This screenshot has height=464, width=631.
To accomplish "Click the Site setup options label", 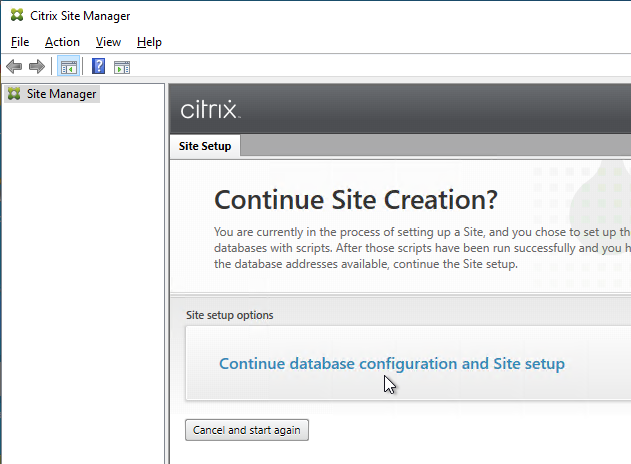I will 229,315.
